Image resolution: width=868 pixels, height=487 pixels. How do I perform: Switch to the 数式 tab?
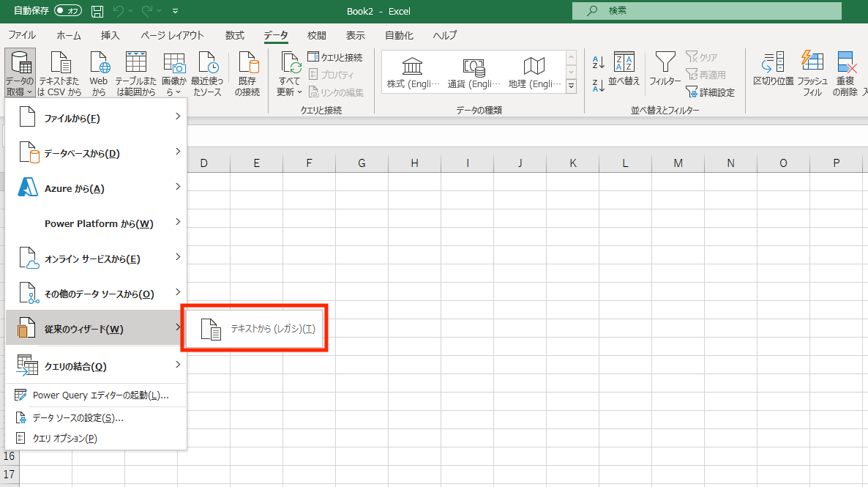point(235,35)
